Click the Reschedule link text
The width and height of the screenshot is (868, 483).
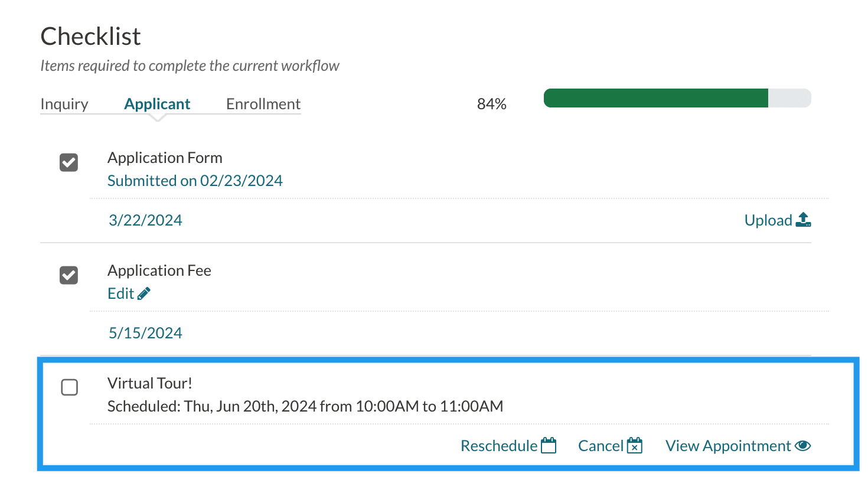499,446
